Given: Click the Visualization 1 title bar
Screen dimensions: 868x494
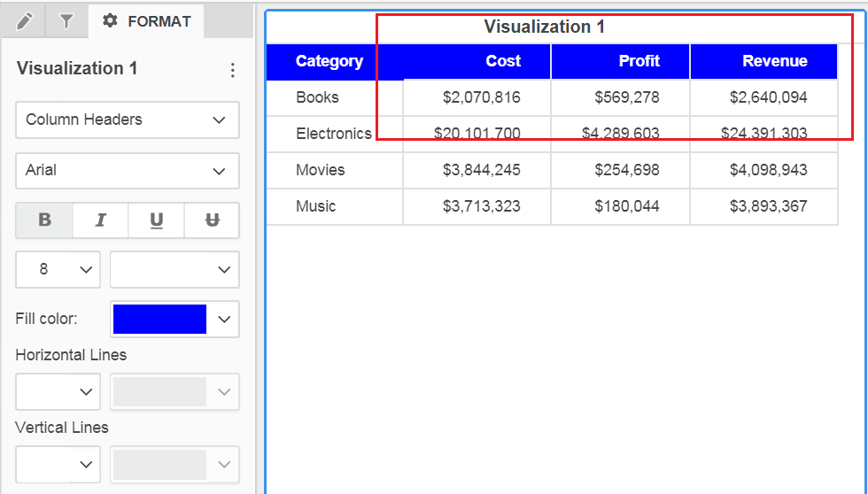Looking at the screenshot, I should [544, 27].
